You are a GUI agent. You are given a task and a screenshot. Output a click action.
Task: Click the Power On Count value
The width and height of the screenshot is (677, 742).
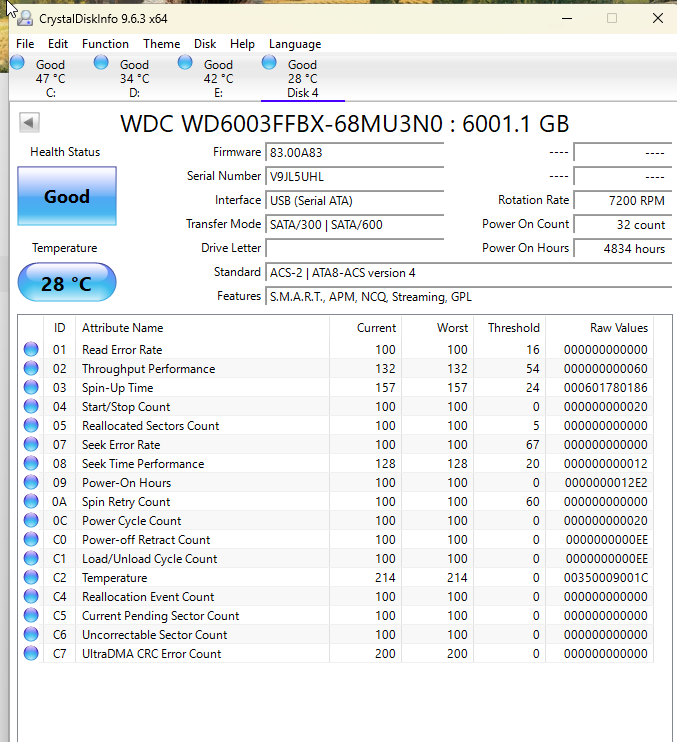623,225
